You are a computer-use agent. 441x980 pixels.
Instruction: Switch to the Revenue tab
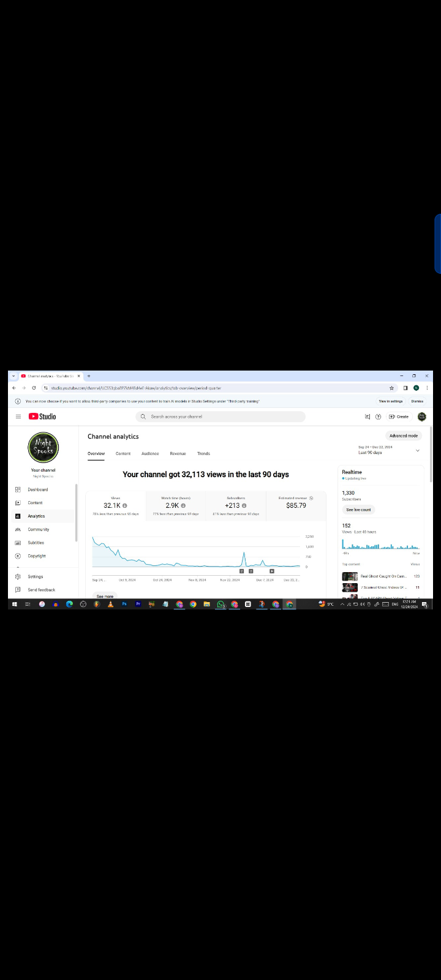178,454
